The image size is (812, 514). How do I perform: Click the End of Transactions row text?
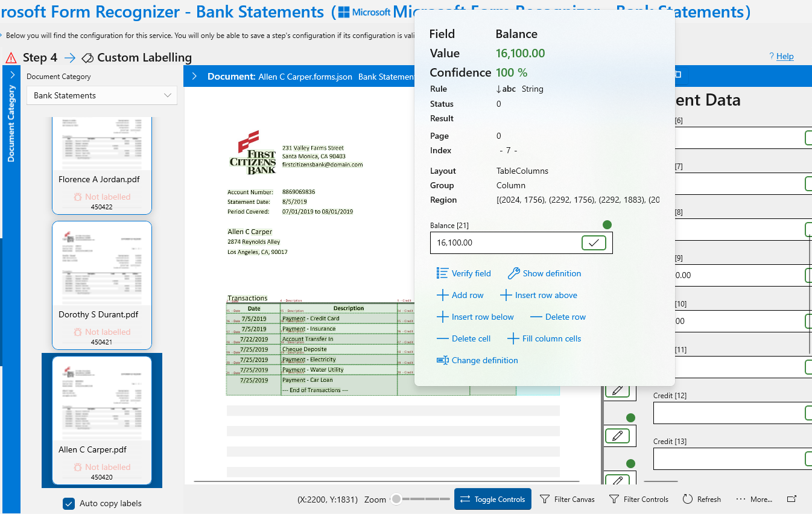pos(316,390)
